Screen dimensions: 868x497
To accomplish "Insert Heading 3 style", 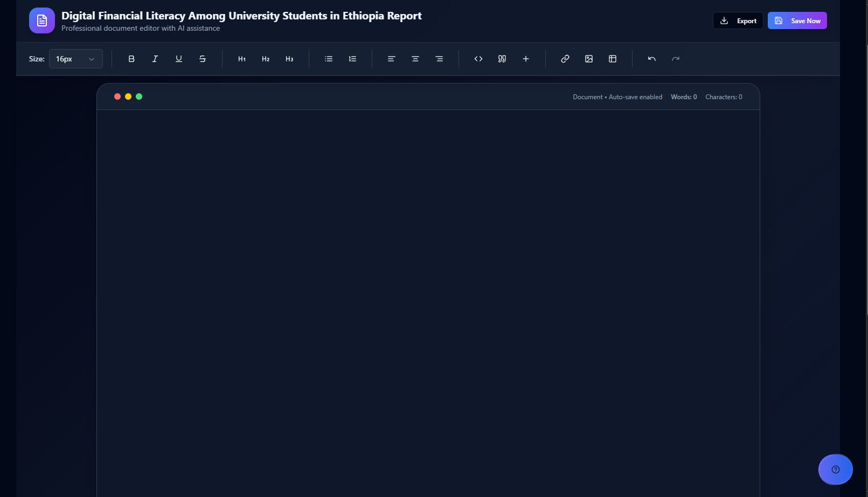I will point(289,59).
